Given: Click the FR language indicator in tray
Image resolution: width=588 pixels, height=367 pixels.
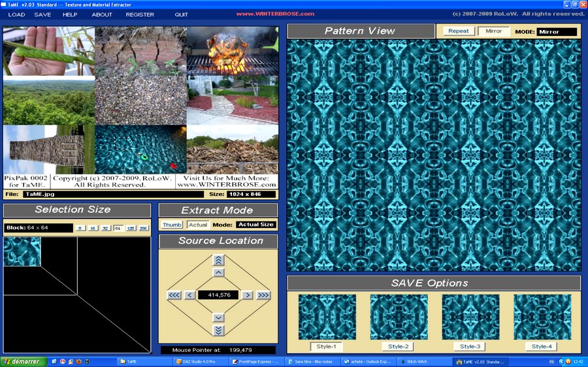Looking at the screenshot, I should point(551,362).
